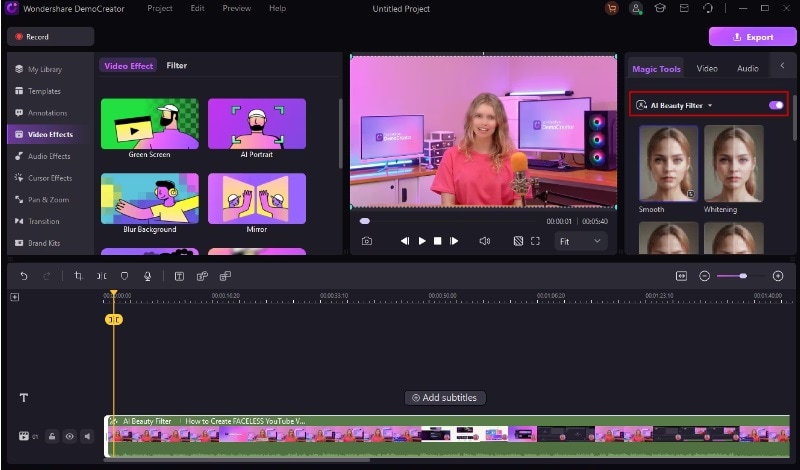Step to the previous frame
The image size is (800, 470).
(405, 241)
